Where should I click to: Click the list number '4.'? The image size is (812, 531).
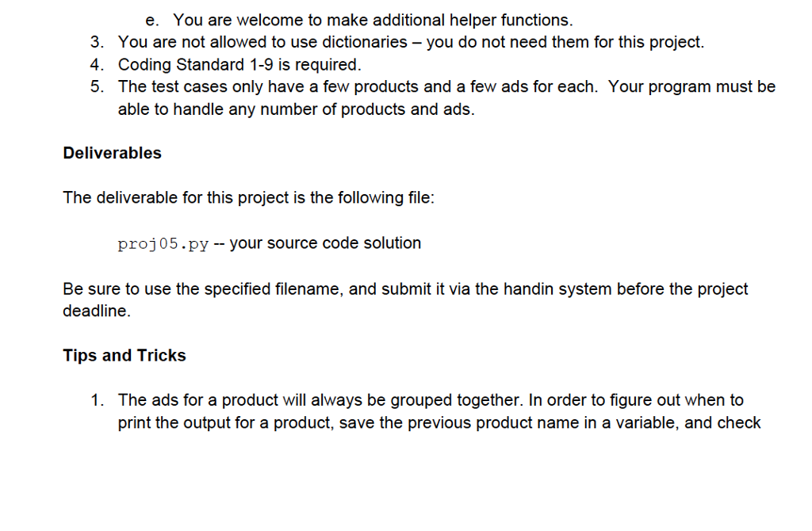tap(97, 65)
